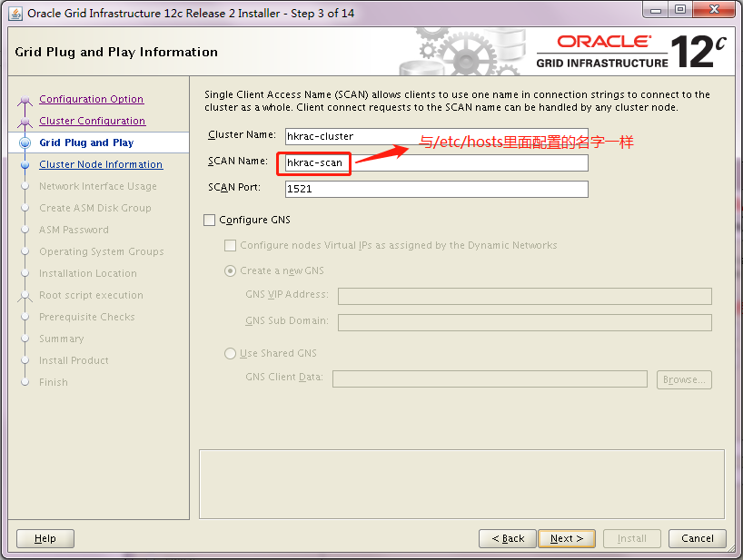
Task: Go to the Cluster Configuration step
Action: [92, 121]
